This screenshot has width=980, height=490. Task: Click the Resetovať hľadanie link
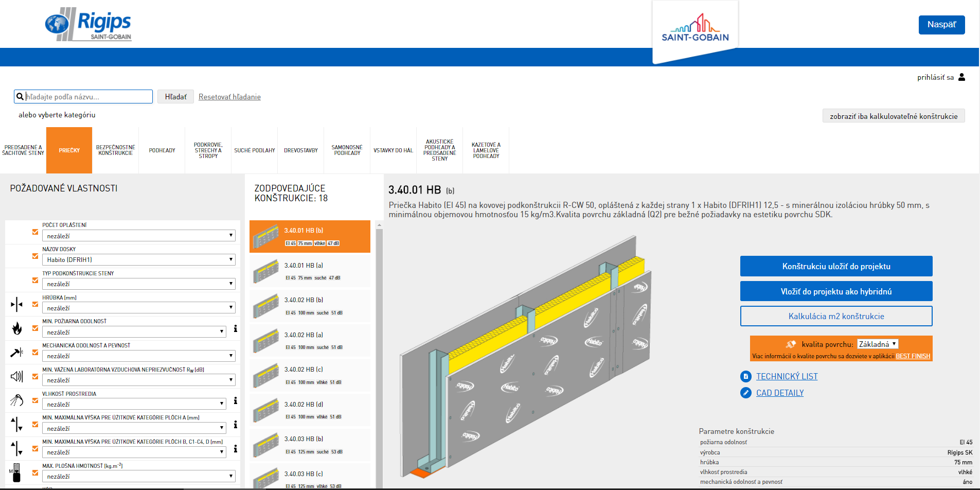229,97
